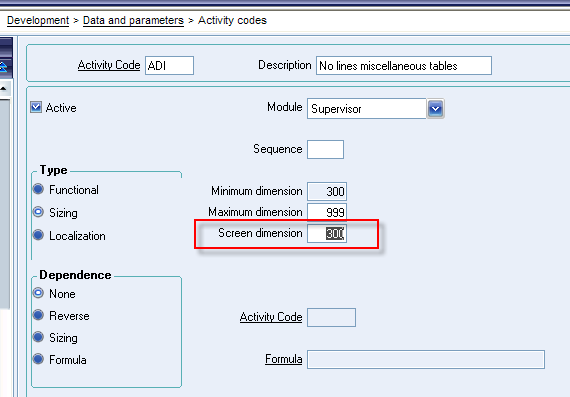This screenshot has height=397, width=570.
Task: Click the Description text field
Action: (x=404, y=65)
